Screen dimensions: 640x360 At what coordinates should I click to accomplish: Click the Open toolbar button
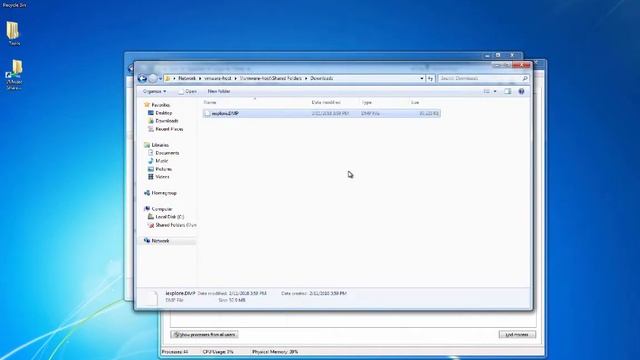(x=187, y=91)
